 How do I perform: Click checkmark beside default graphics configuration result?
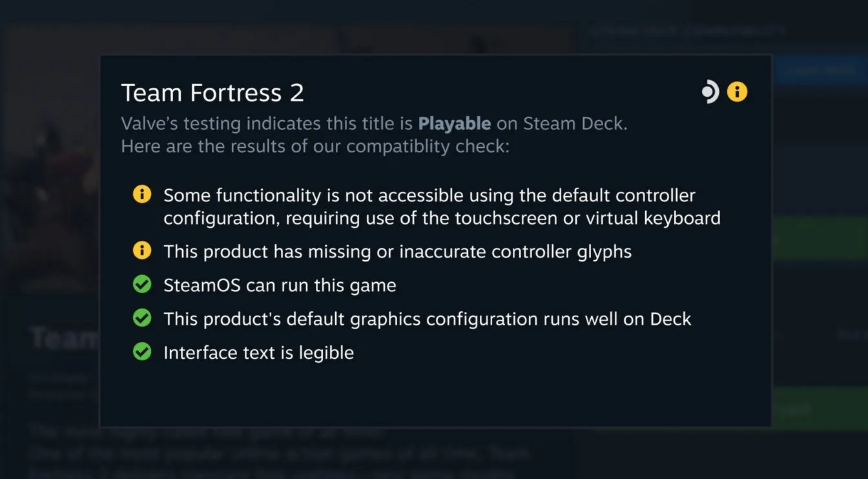(141, 318)
